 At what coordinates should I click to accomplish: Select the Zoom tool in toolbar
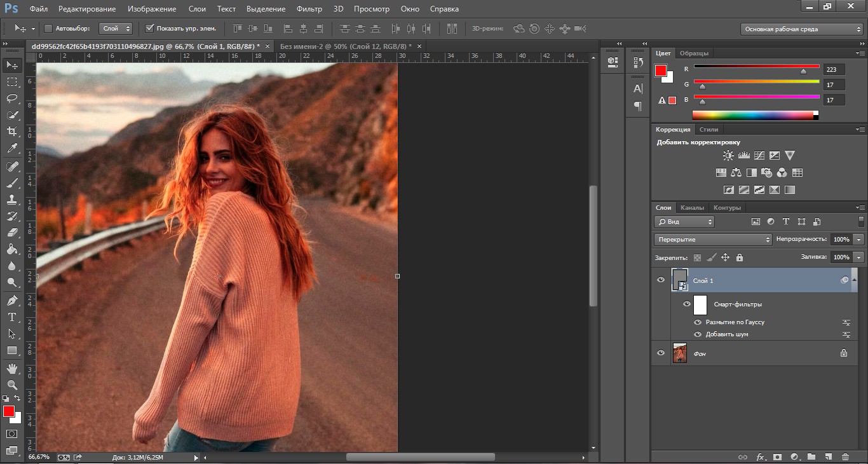[12, 385]
